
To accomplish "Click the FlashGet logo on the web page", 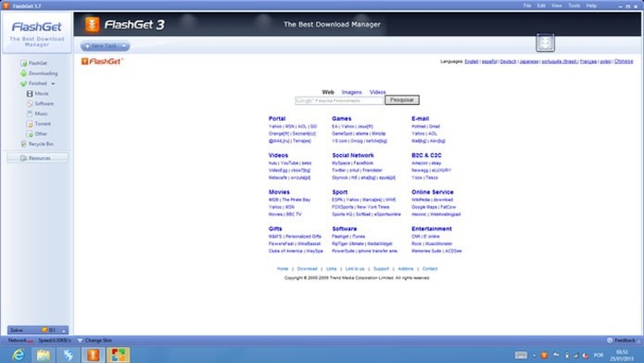I will [102, 62].
